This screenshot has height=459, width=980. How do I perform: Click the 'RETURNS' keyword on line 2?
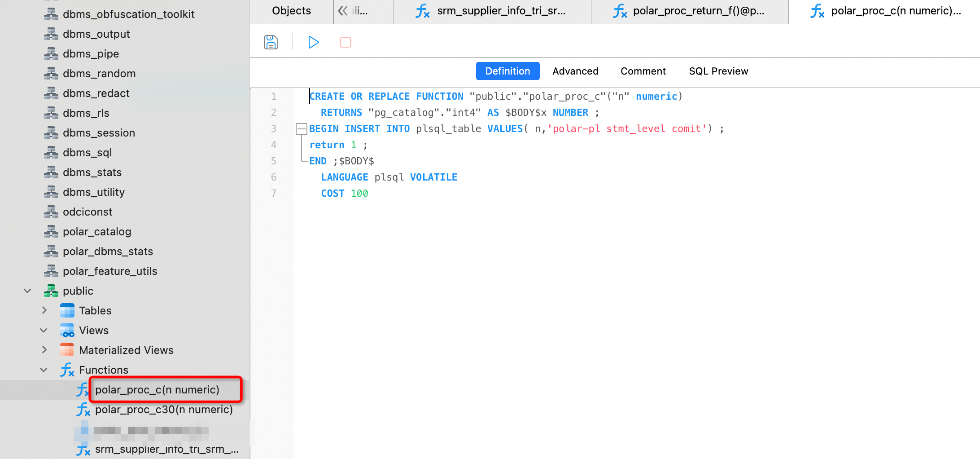coord(341,113)
